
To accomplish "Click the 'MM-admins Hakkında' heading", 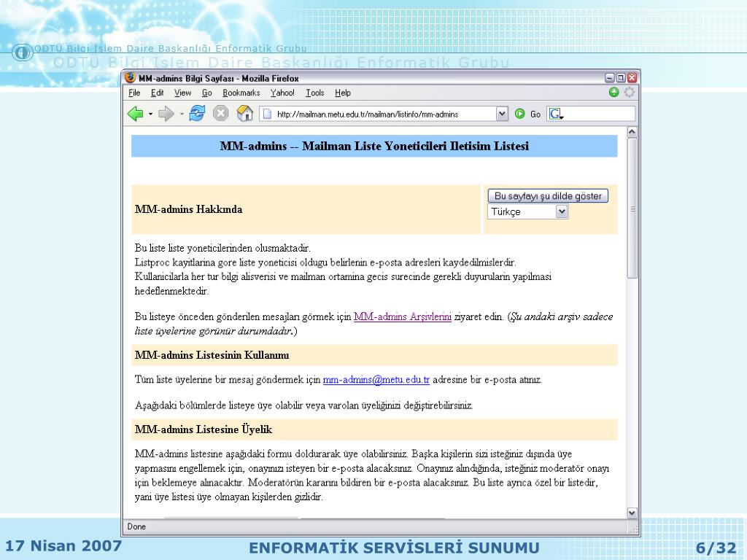I will click(x=188, y=209).
